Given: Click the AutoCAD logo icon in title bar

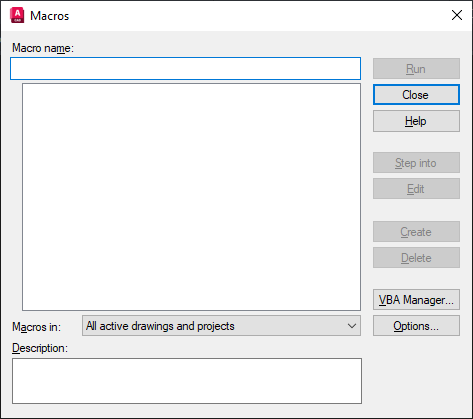Looking at the screenshot, I should coord(17,15).
